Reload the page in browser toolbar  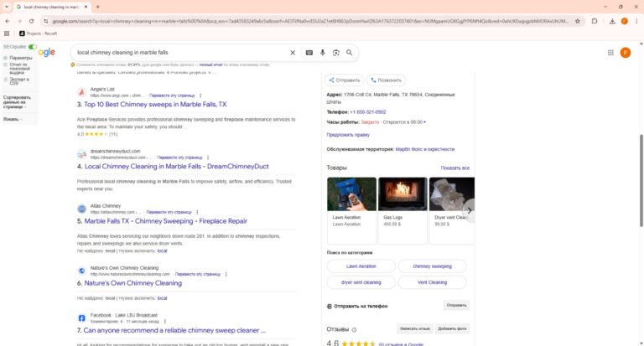click(x=32, y=20)
